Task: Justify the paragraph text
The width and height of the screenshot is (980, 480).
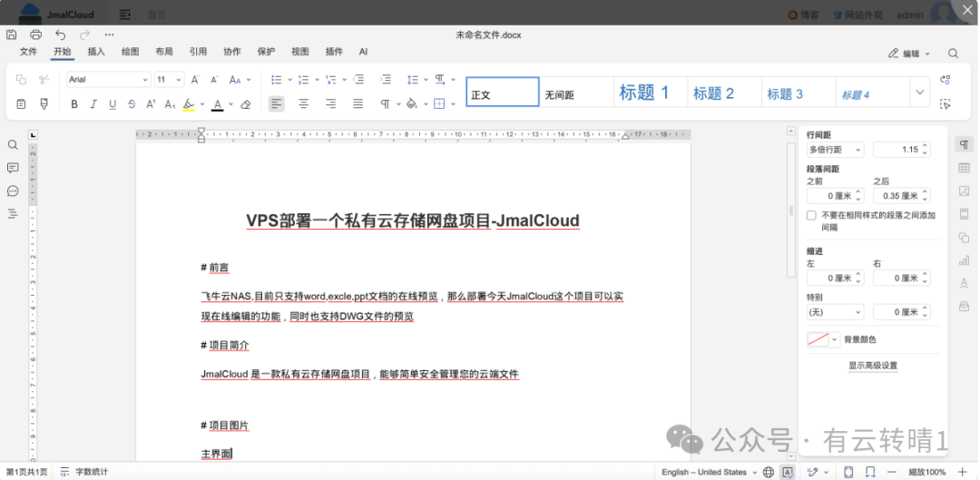Action: click(x=358, y=103)
